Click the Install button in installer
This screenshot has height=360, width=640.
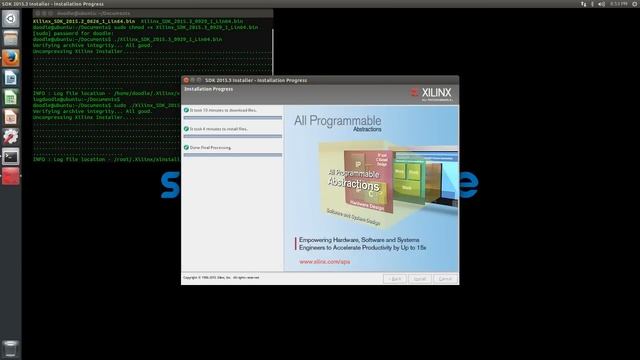click(420, 279)
